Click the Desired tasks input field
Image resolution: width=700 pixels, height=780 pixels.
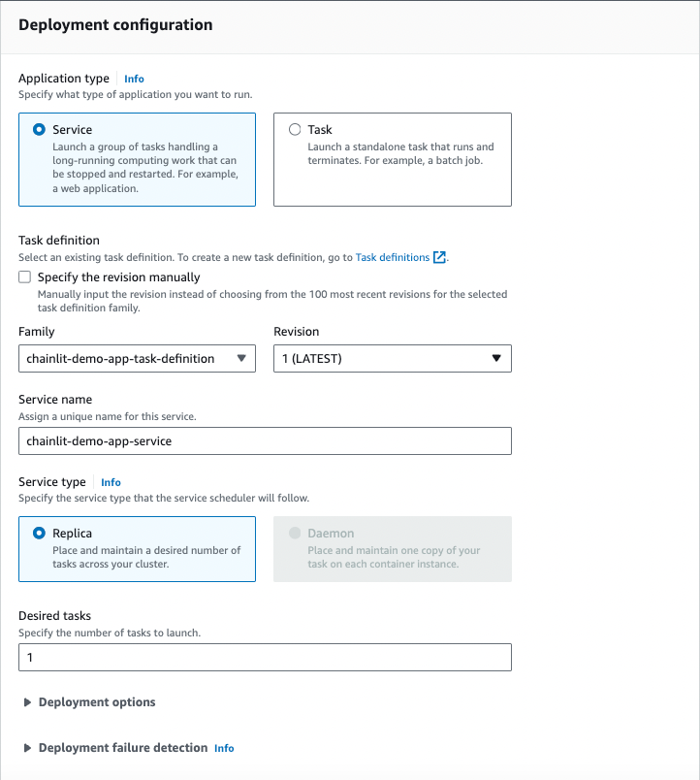[x=265, y=657]
